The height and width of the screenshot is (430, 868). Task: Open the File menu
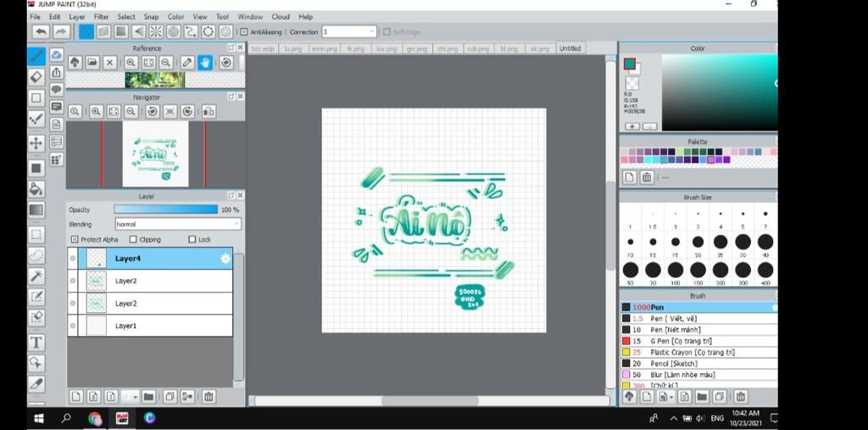click(x=35, y=17)
